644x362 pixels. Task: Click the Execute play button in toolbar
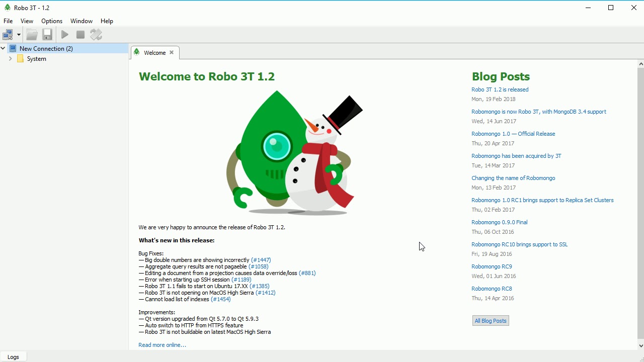pyautogui.click(x=65, y=35)
